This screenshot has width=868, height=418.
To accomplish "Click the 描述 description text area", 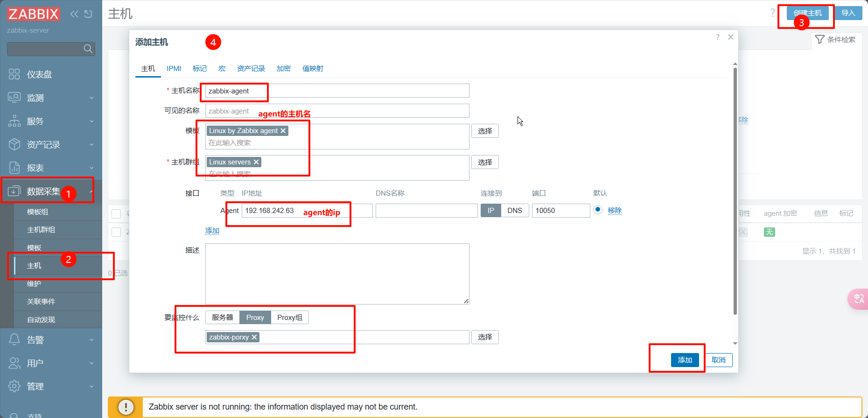I will [337, 274].
